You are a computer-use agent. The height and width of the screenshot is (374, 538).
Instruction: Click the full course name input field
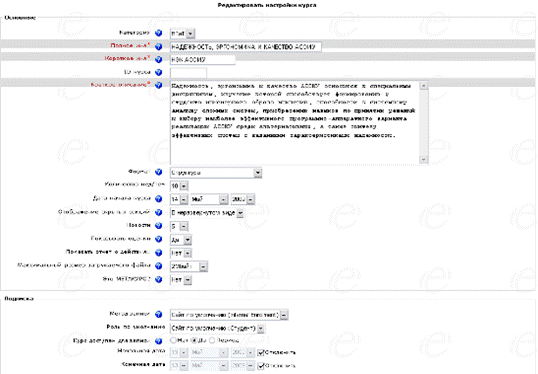(246, 47)
